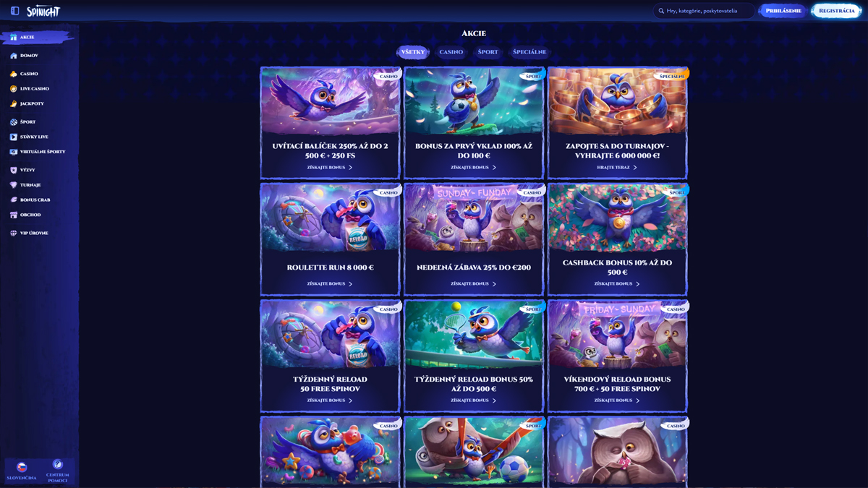Switch to the Špeciálne filter tab
This screenshot has height=488, width=868.
point(529,52)
